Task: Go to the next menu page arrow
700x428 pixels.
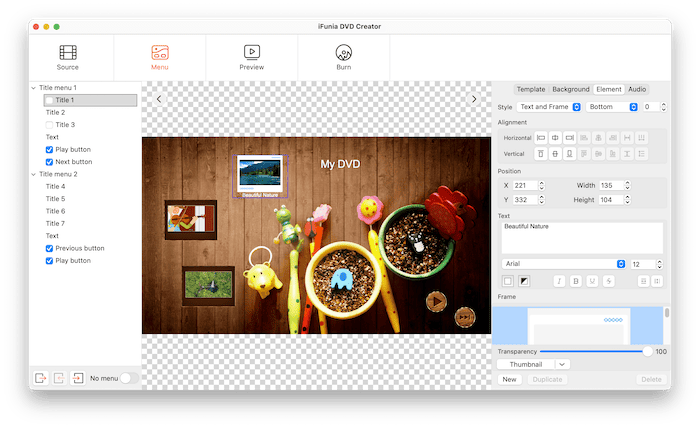Action: click(474, 99)
